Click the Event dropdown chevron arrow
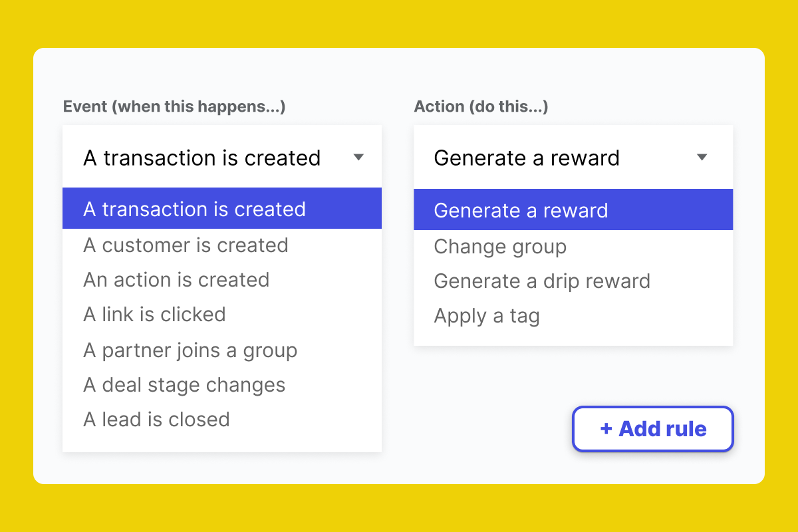The height and width of the screenshot is (532, 798). [358, 157]
